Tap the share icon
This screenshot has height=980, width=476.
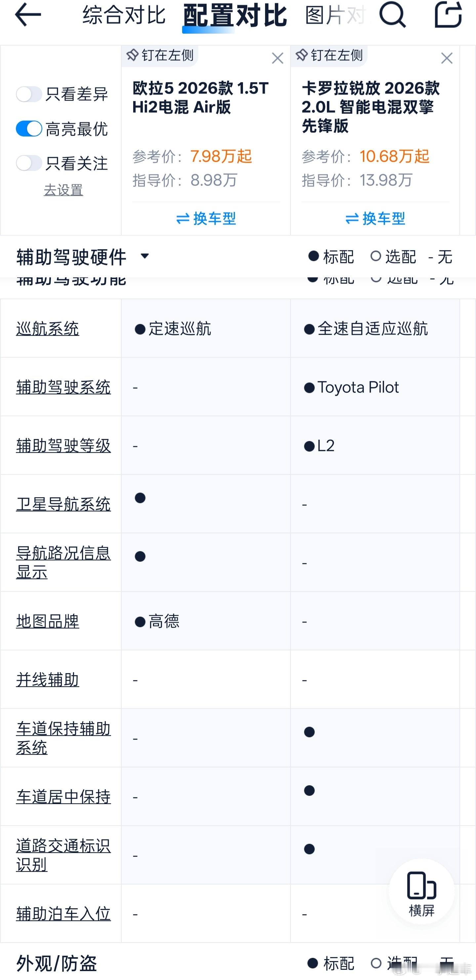pyautogui.click(x=448, y=15)
